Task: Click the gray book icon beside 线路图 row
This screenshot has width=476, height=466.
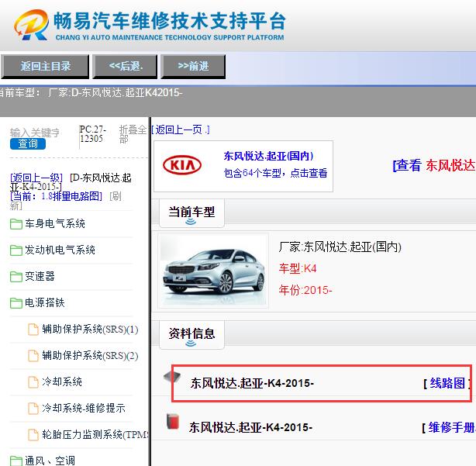Action: coord(172,378)
